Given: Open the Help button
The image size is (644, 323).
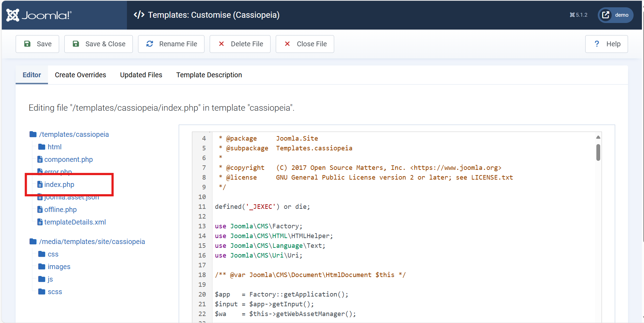Looking at the screenshot, I should (x=606, y=44).
